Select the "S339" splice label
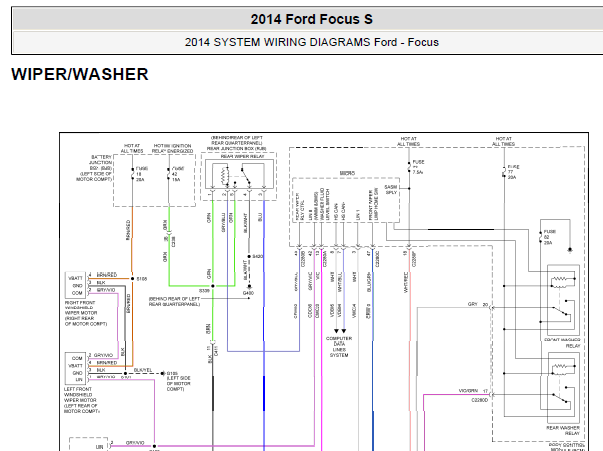The height and width of the screenshot is (451, 603). [x=204, y=291]
